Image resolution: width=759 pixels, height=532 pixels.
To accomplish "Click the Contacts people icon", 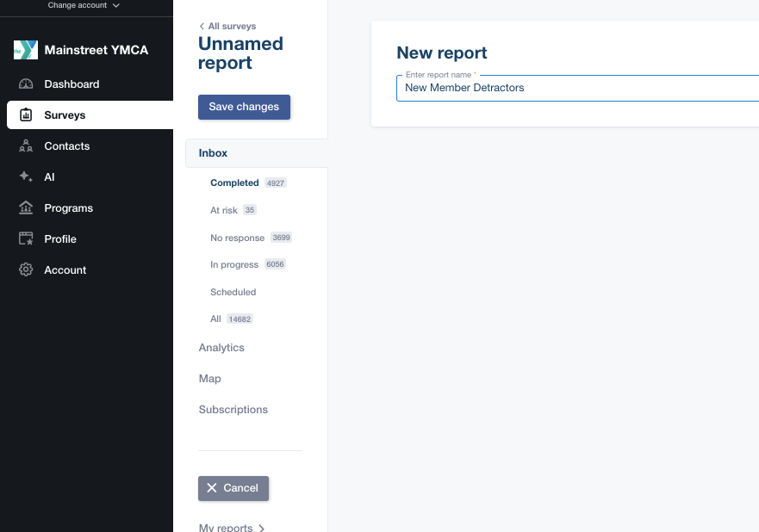I will pyautogui.click(x=26, y=146).
